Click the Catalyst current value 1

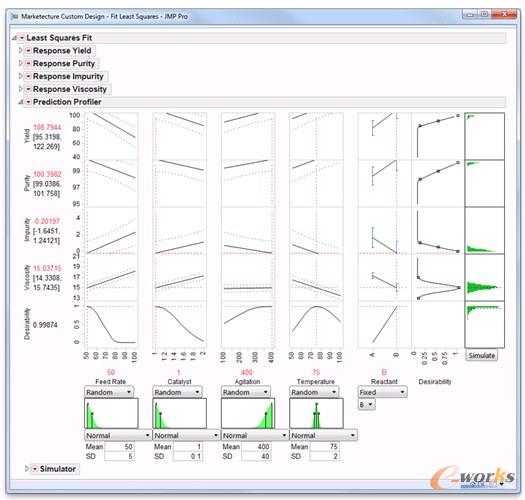(x=179, y=372)
